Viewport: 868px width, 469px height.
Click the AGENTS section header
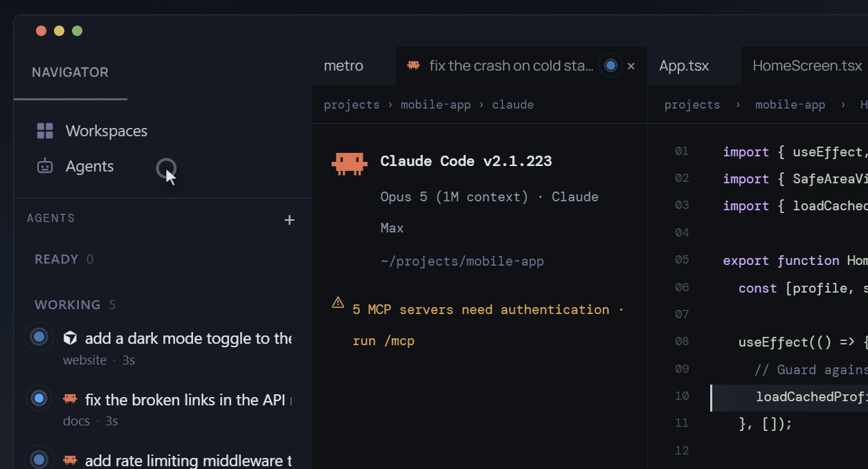pyautogui.click(x=51, y=218)
